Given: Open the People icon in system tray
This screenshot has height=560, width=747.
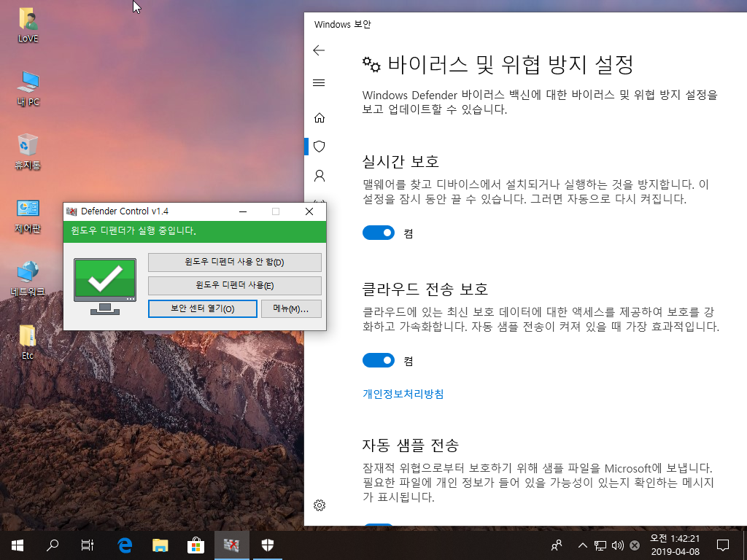Looking at the screenshot, I should 556,545.
